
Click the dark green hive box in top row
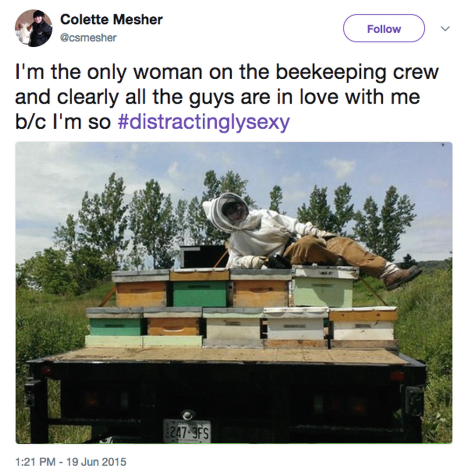(200, 294)
